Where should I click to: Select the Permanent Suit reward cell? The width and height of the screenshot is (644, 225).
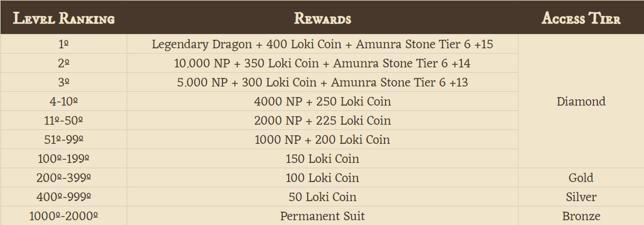(x=323, y=216)
